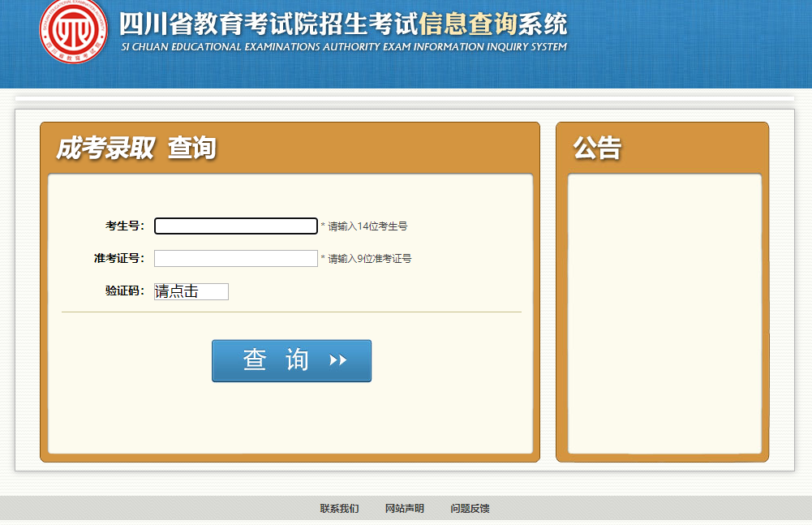Open the 网站声明 footer link
The width and height of the screenshot is (812, 525).
(x=404, y=509)
